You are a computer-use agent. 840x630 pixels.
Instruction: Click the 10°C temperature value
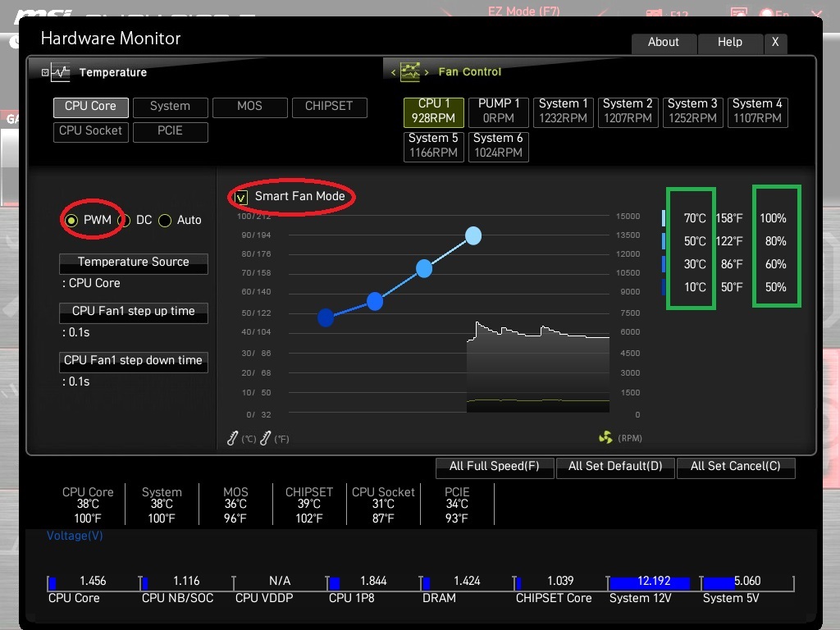[x=694, y=288]
